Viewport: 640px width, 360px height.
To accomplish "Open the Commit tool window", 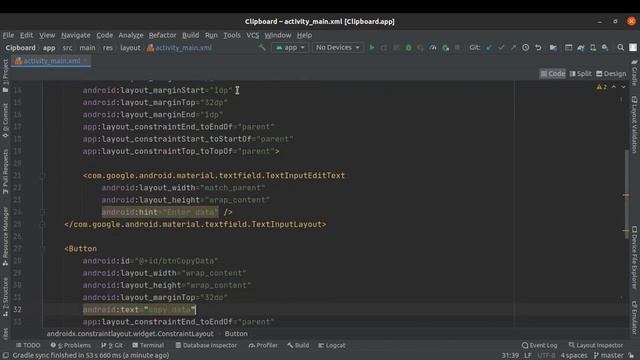I will (x=5, y=120).
